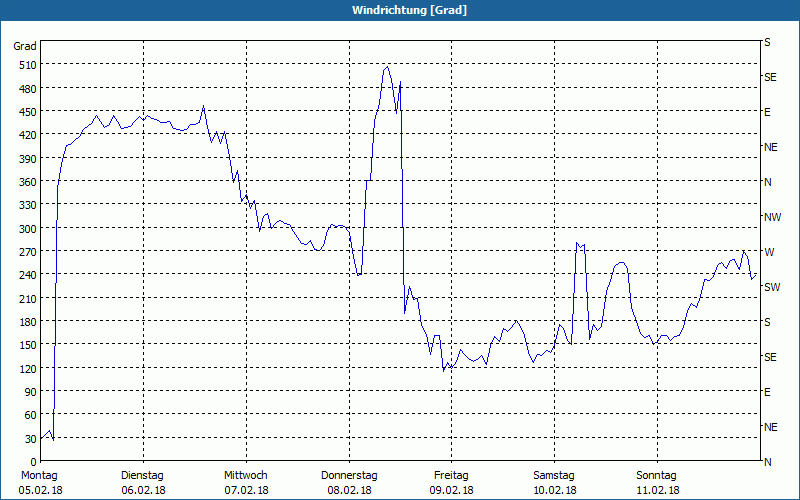800x500 pixels.
Task: Select the upper 'NE' compass label above the 390 line
Action: pyautogui.click(x=771, y=147)
